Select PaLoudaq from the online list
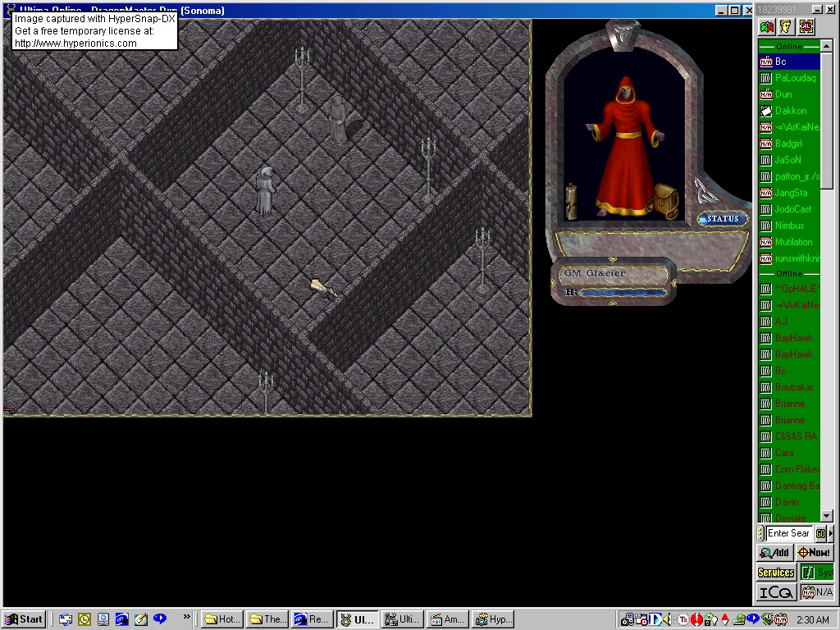Image resolution: width=840 pixels, height=630 pixels. pos(795,78)
